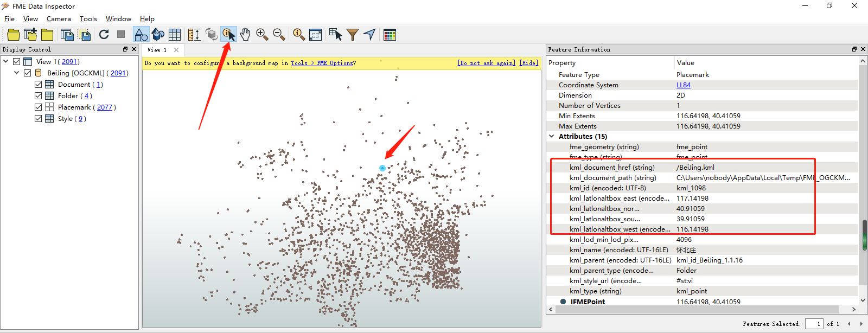Switch to the 2D view shapes icon
This screenshot has height=333, width=868.
[x=141, y=35]
